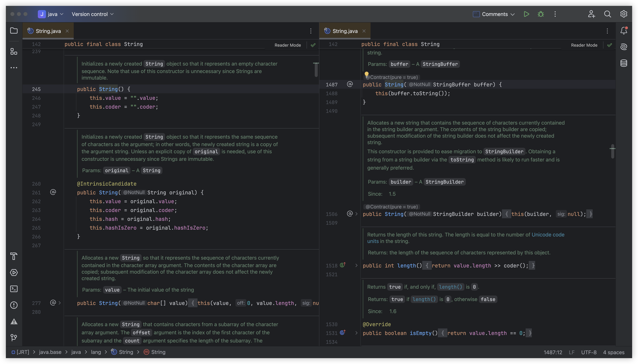
Task: Select the left String.java tab
Action: (x=48, y=31)
